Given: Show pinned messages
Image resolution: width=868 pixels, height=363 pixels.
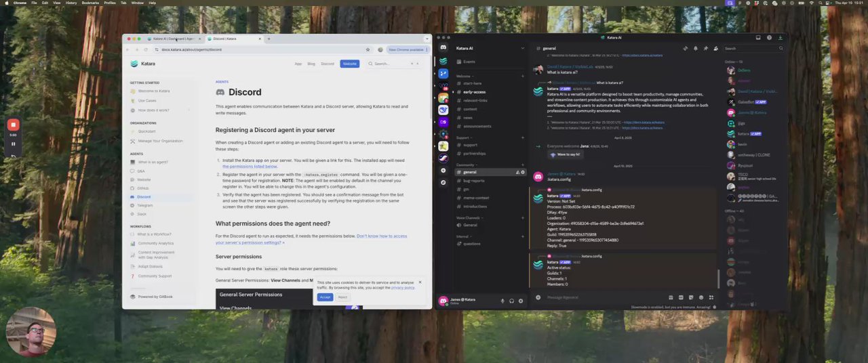Looking at the screenshot, I should coord(705,49).
